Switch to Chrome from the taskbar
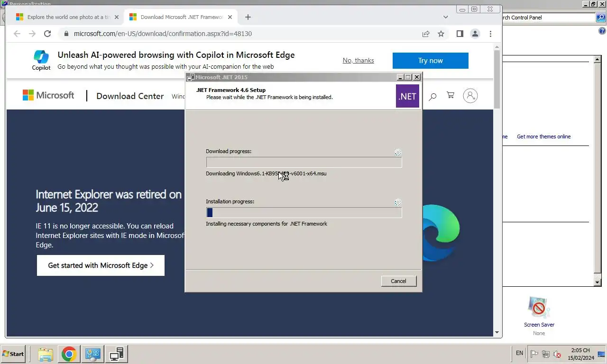This screenshot has width=607, height=364. 69,354
